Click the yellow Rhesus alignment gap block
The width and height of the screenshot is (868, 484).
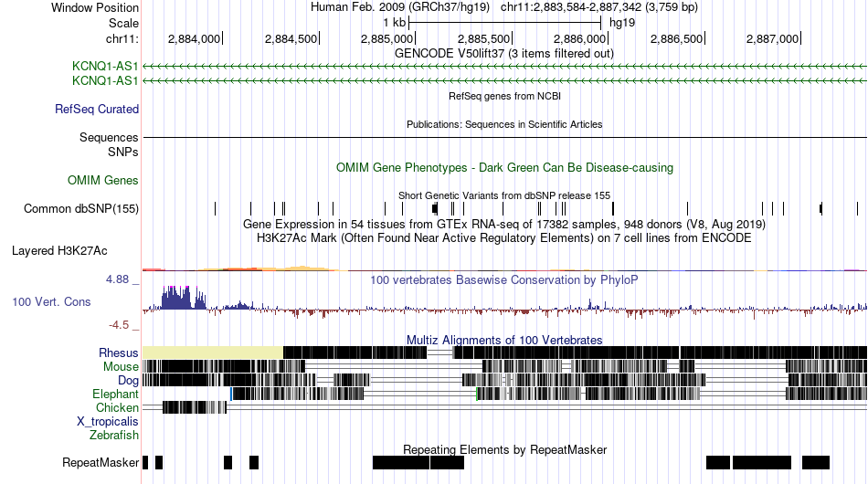pyautogui.click(x=213, y=352)
